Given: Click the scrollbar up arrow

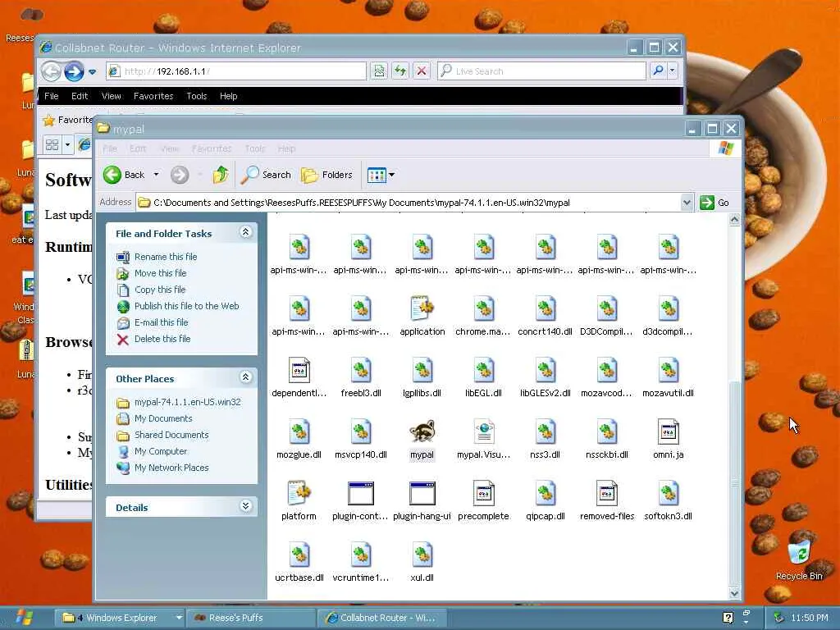Looking at the screenshot, I should (734, 219).
